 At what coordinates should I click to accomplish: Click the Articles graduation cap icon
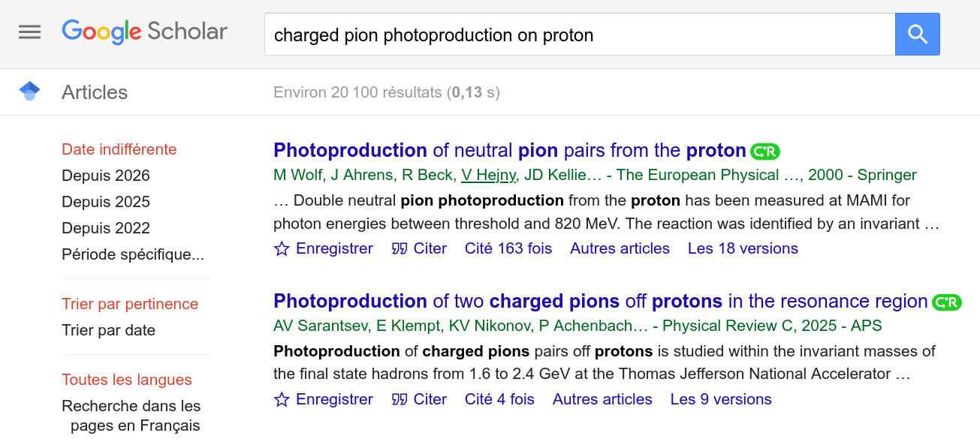pyautogui.click(x=29, y=92)
